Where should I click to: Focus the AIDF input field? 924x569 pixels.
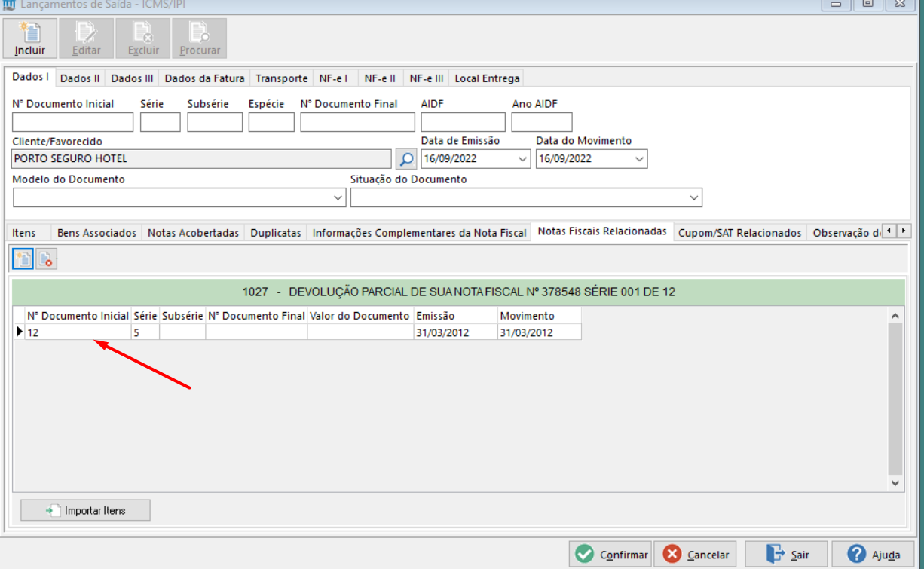click(x=463, y=122)
